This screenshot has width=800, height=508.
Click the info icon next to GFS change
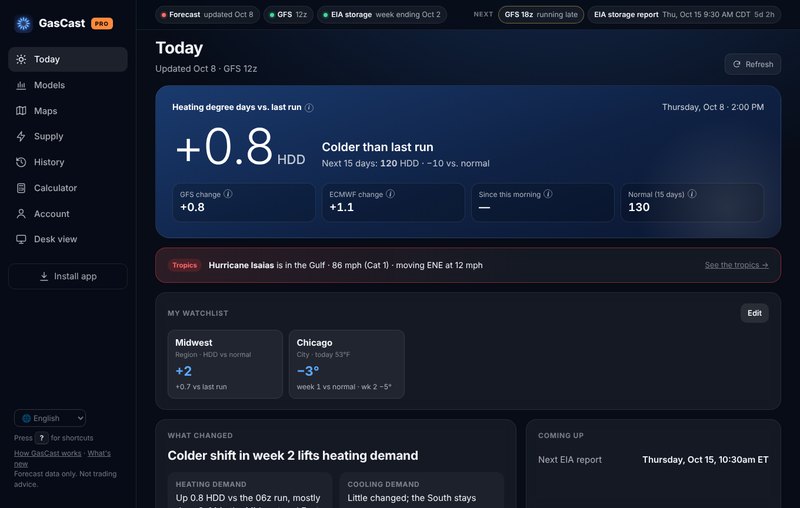[x=228, y=194]
